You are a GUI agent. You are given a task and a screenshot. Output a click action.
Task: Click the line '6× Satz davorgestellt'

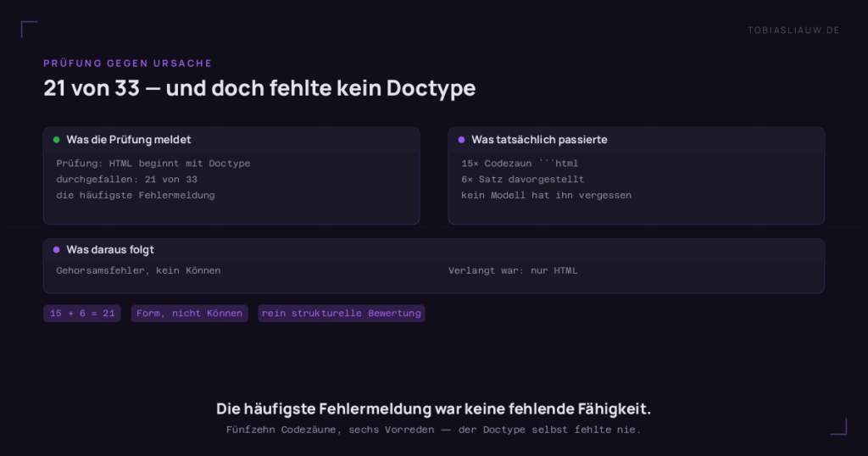tap(522, 180)
